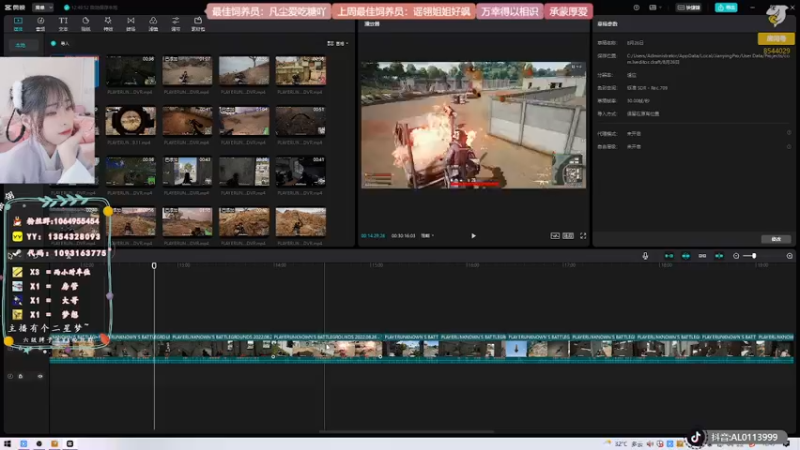Toggle auto snapping on timeline
800x450 pixels.
(x=686, y=256)
